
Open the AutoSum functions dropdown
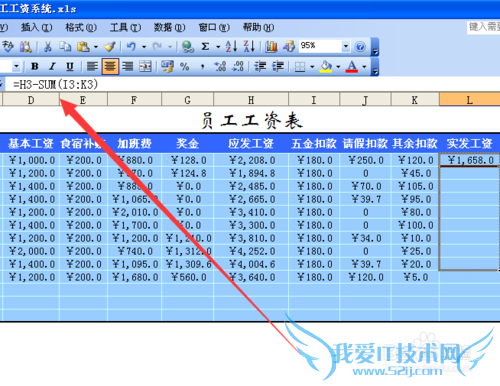click(x=218, y=47)
